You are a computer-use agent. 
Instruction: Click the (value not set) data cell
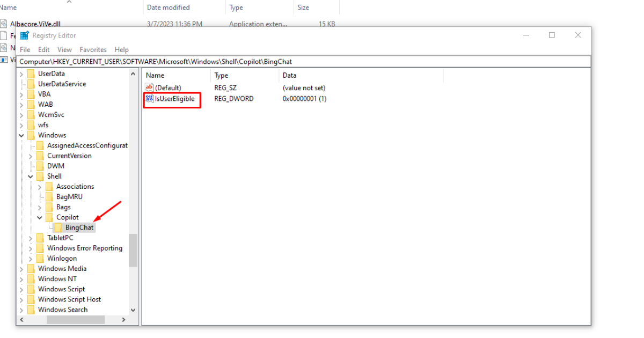pos(304,87)
